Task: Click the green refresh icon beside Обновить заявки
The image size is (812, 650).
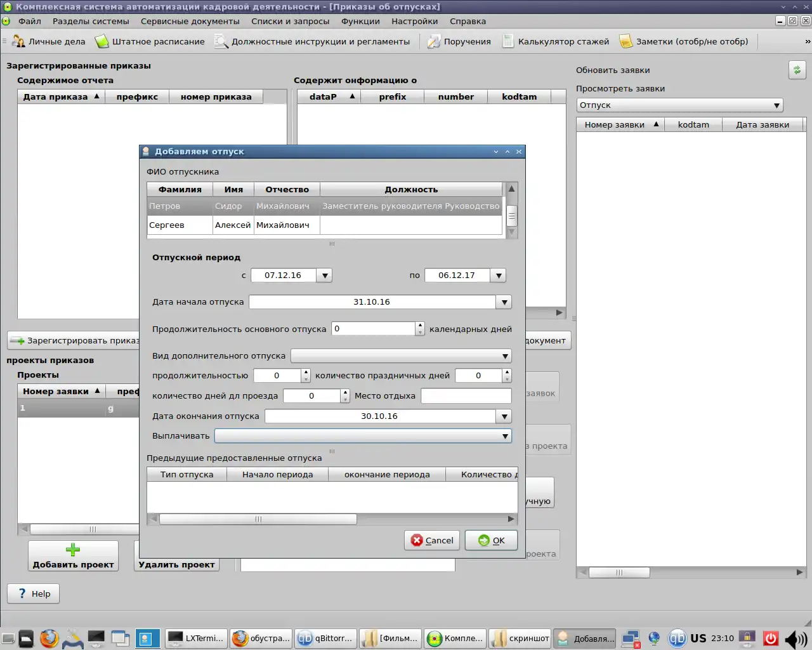Action: click(797, 70)
